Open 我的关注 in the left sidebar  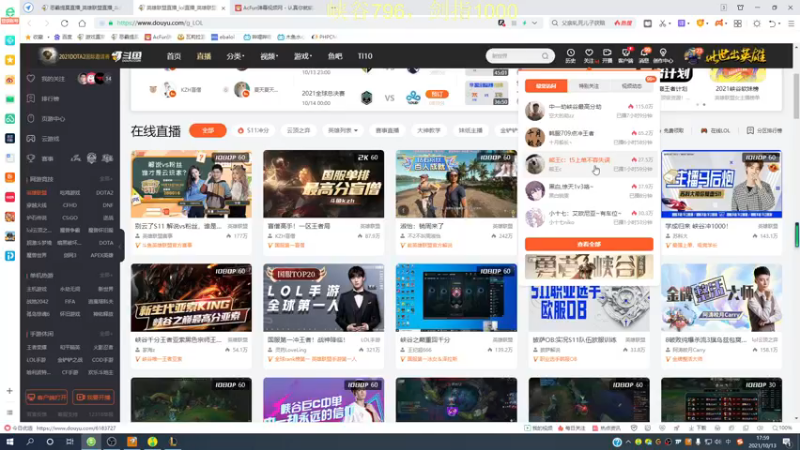[53, 79]
